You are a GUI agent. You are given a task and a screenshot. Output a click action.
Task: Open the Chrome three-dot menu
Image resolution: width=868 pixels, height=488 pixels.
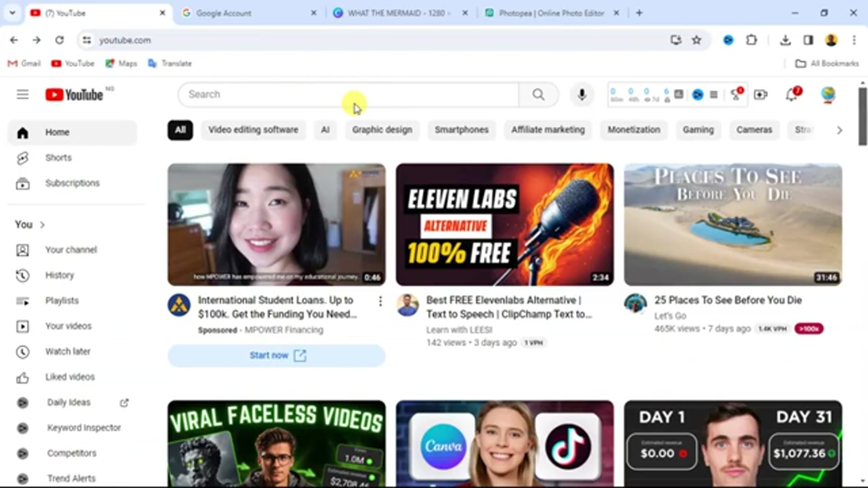point(854,40)
